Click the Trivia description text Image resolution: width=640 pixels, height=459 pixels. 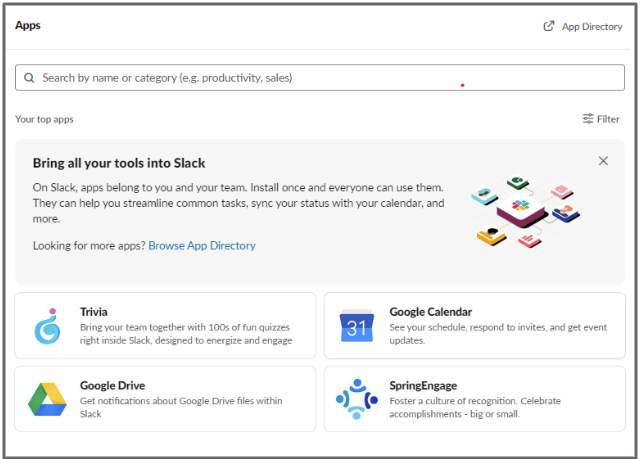point(186,334)
